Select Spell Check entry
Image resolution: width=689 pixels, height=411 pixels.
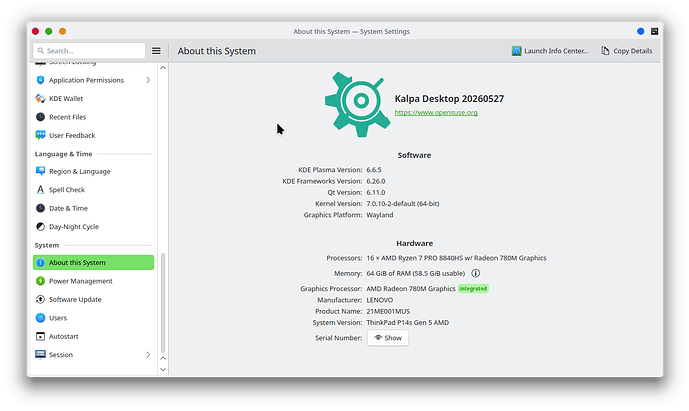click(93, 189)
